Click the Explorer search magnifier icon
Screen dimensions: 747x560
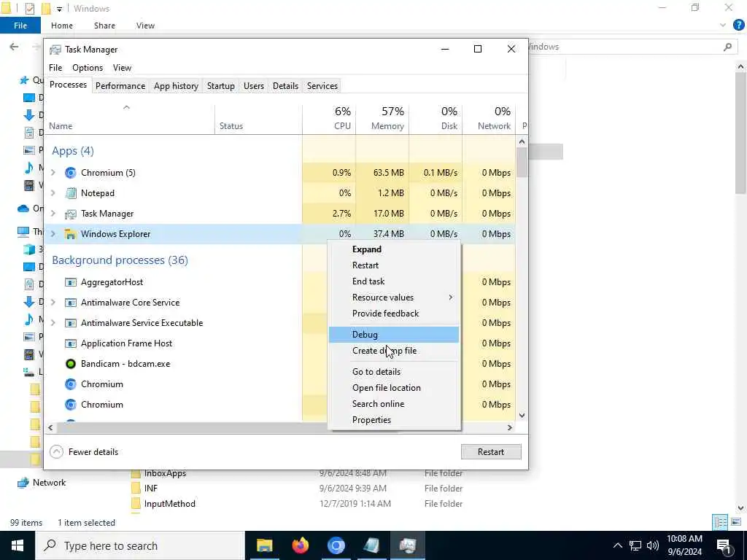click(x=727, y=47)
